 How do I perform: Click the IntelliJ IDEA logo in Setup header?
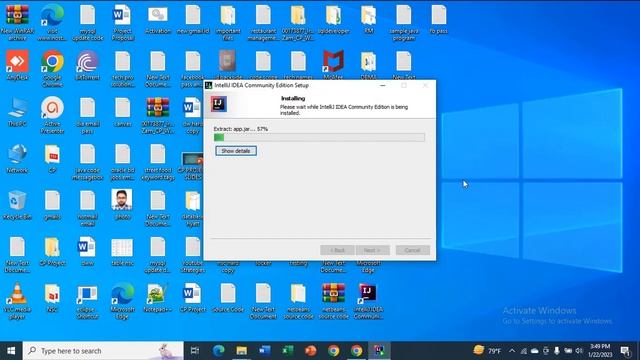[x=219, y=104]
